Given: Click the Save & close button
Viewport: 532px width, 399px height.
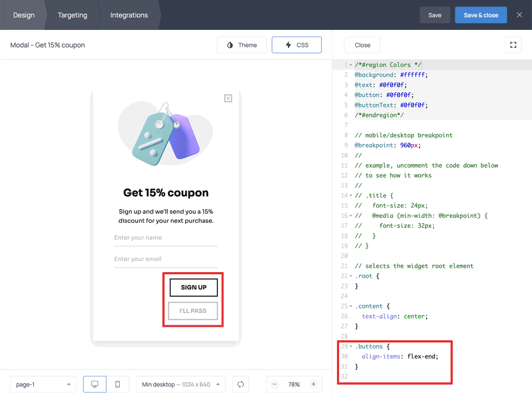Looking at the screenshot, I should point(480,15).
